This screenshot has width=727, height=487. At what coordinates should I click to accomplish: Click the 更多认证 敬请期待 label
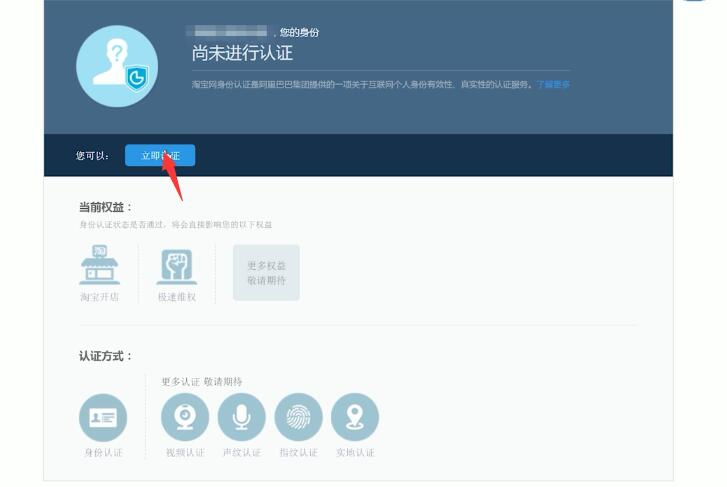click(x=202, y=382)
